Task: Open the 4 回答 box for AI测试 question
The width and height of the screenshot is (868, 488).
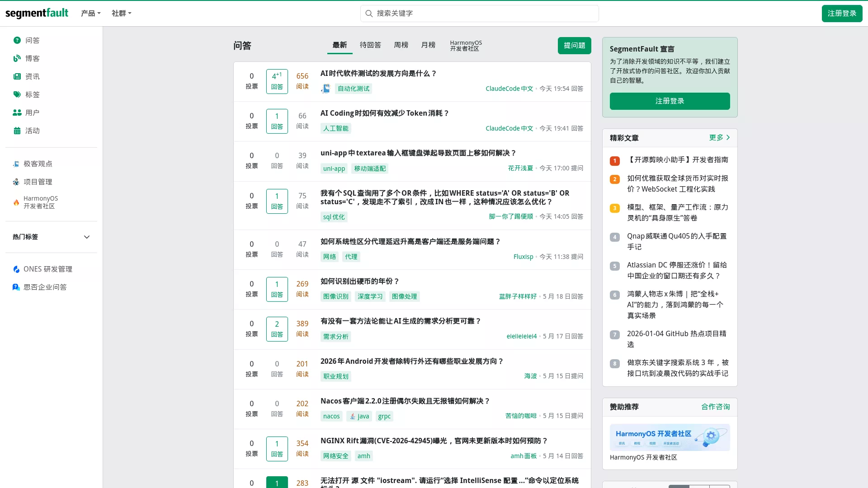Action: pyautogui.click(x=277, y=81)
